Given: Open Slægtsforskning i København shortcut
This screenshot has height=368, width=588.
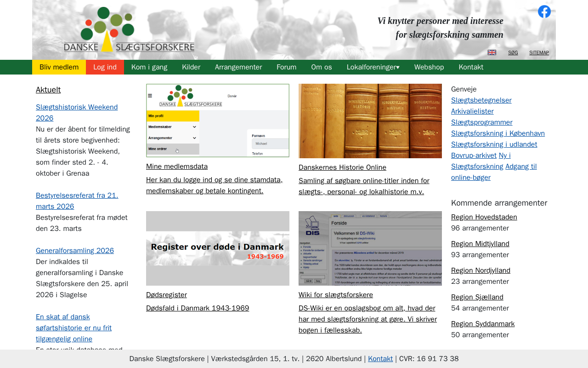Looking at the screenshot, I should [498, 133].
